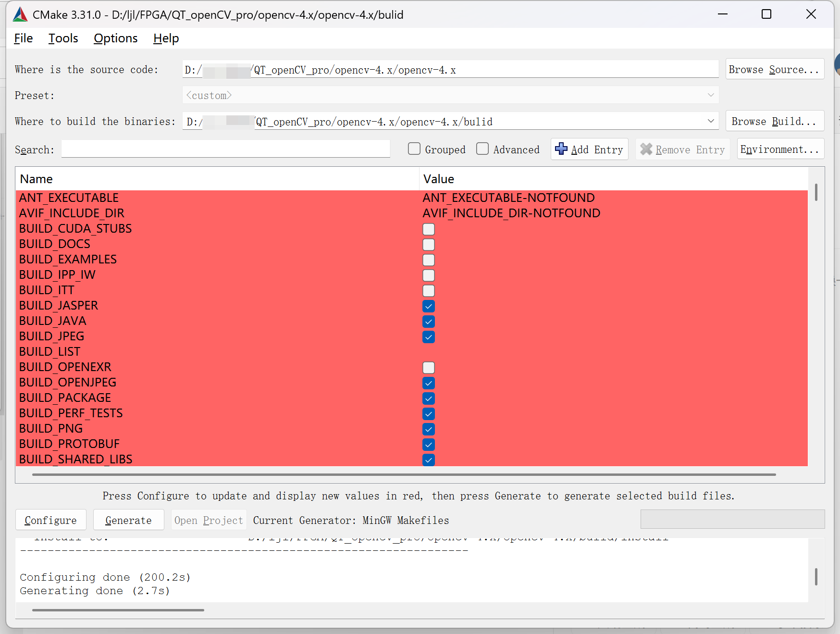Screen dimensions: 840x634
Task: Uncheck the BUILD_PROTOBUF checkbox
Action: pos(429,445)
